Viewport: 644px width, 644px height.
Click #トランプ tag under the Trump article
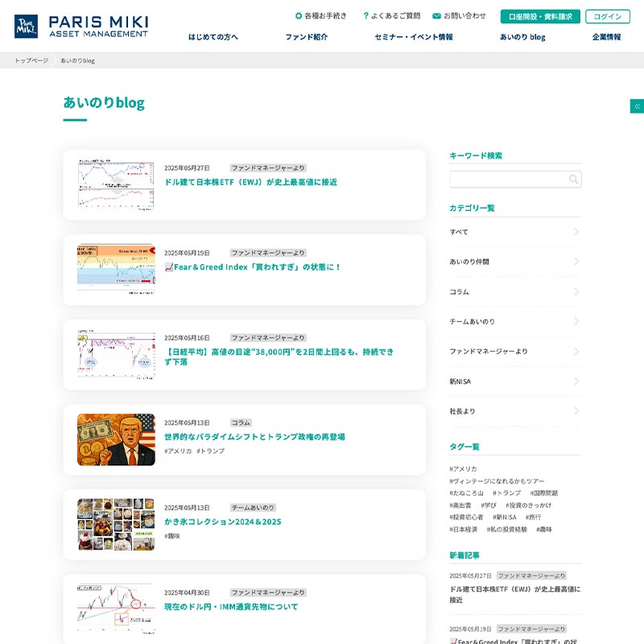coord(210,451)
